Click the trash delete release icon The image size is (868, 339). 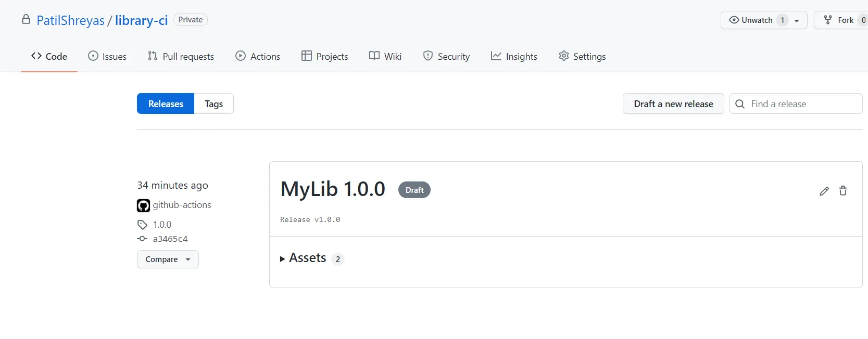(842, 191)
